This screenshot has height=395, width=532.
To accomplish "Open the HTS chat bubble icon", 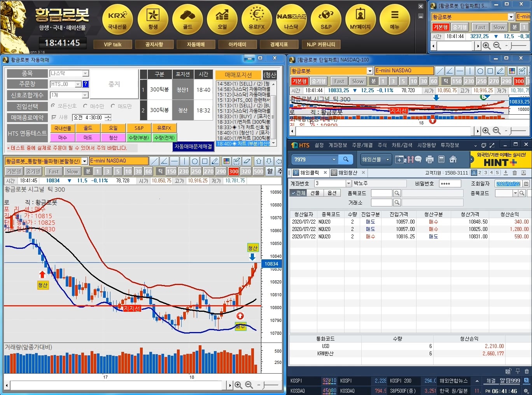I will click(418, 159).
